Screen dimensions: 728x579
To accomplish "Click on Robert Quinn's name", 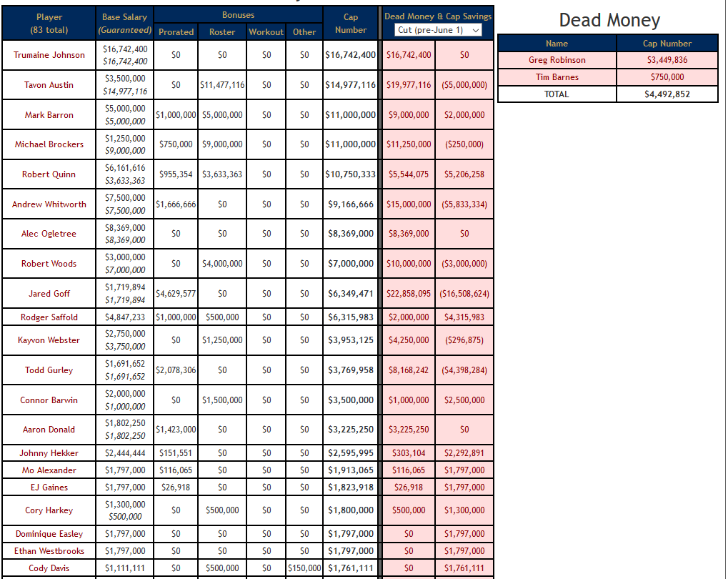I will pyautogui.click(x=49, y=174).
